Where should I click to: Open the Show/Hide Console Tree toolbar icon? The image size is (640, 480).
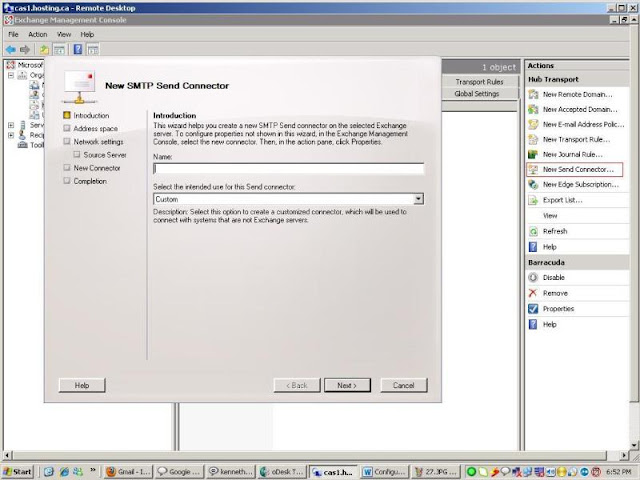(x=59, y=50)
